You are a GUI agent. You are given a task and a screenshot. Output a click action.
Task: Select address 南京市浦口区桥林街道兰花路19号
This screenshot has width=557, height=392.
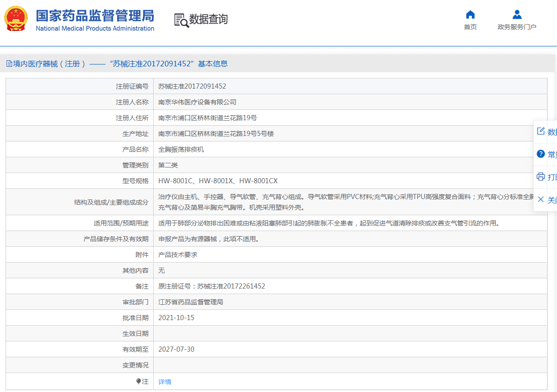pos(207,118)
